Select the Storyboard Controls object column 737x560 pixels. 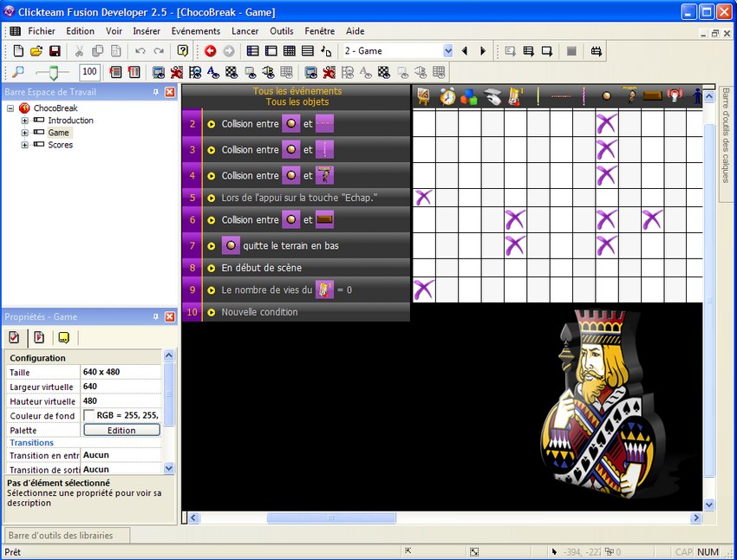(423, 96)
